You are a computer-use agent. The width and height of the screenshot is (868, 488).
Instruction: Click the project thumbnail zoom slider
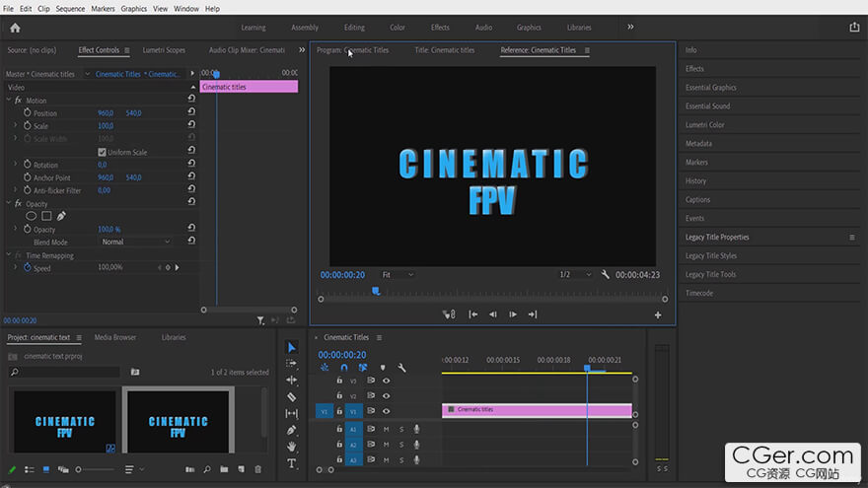[95, 469]
